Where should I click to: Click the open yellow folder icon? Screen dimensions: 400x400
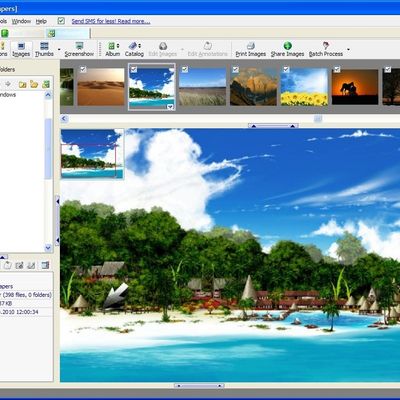(x=34, y=84)
